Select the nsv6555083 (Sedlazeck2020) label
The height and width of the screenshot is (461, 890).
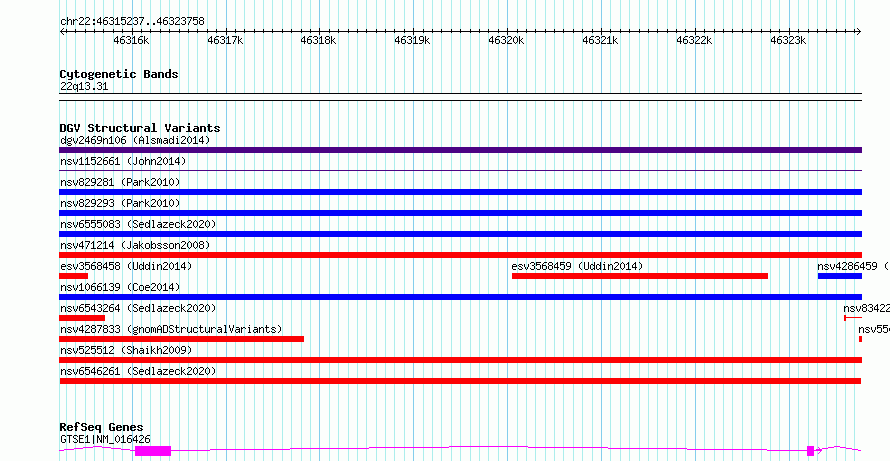[138, 224]
